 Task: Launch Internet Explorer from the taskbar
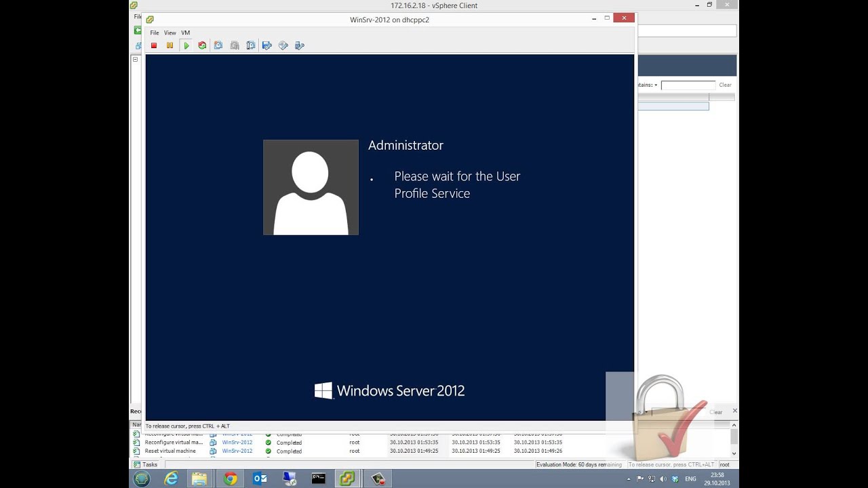tap(171, 479)
